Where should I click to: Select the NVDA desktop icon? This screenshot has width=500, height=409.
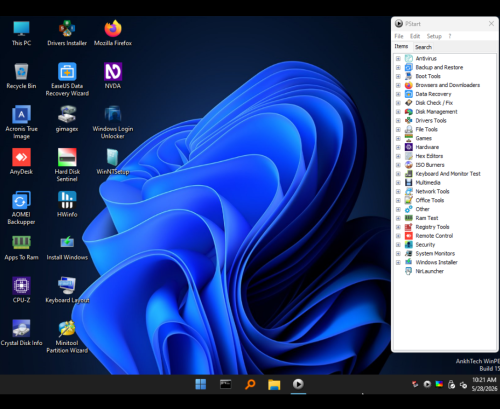pos(113,76)
